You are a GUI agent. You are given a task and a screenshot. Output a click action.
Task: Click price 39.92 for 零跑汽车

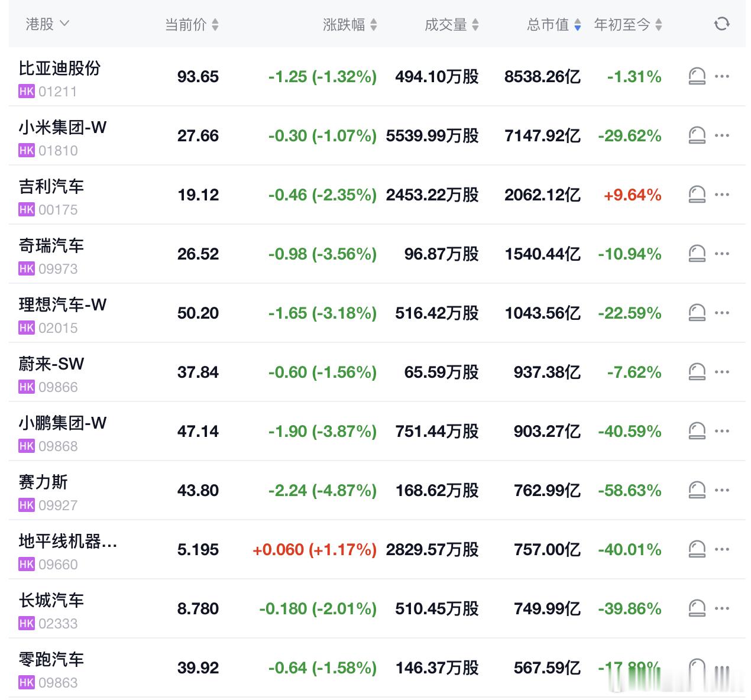(x=198, y=668)
